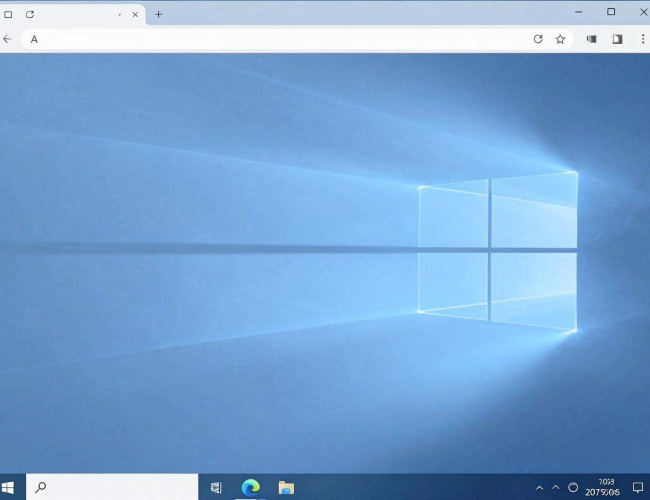Open the notification center icon
This screenshot has width=650, height=500.
(x=638, y=488)
